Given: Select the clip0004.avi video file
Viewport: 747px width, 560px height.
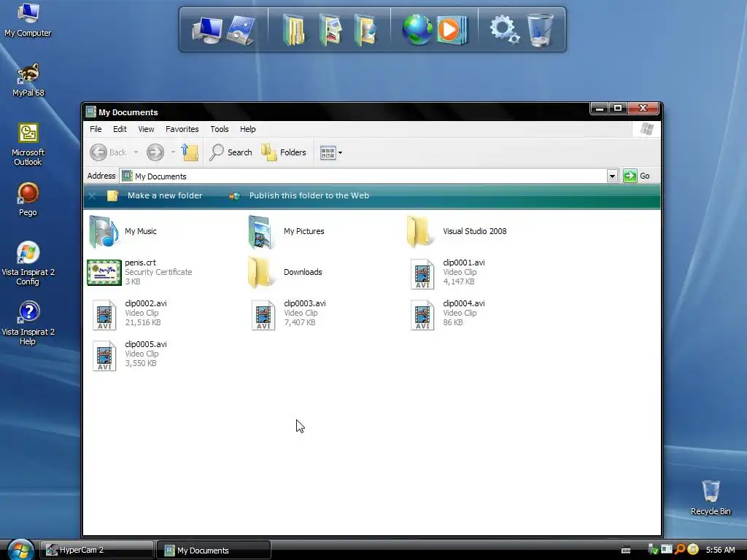Looking at the screenshot, I should [x=448, y=314].
